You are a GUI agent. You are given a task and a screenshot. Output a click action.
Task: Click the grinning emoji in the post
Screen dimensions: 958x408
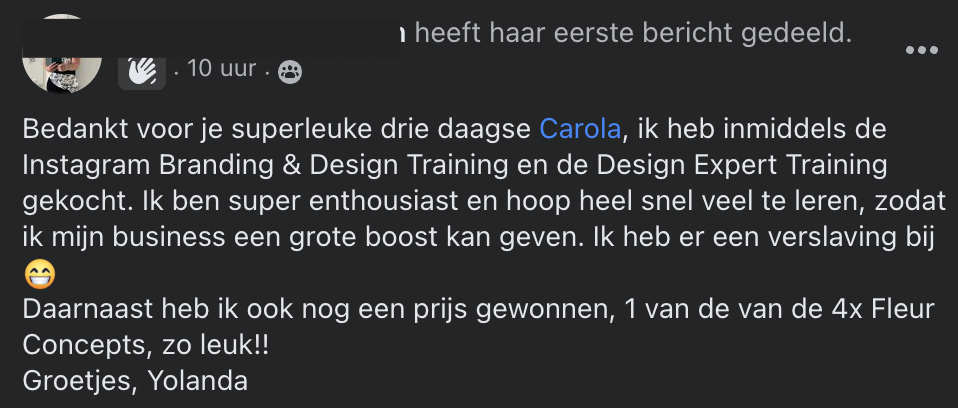pyautogui.click(x=39, y=274)
